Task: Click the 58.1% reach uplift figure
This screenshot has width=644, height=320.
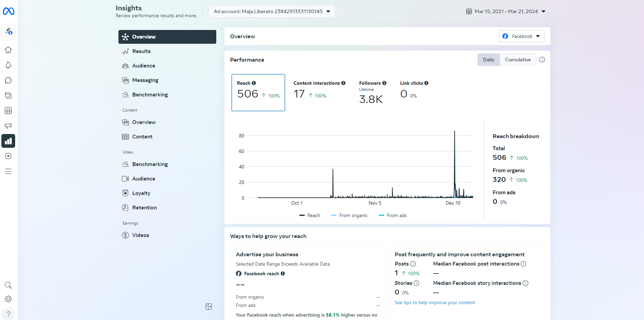Action: point(333,315)
